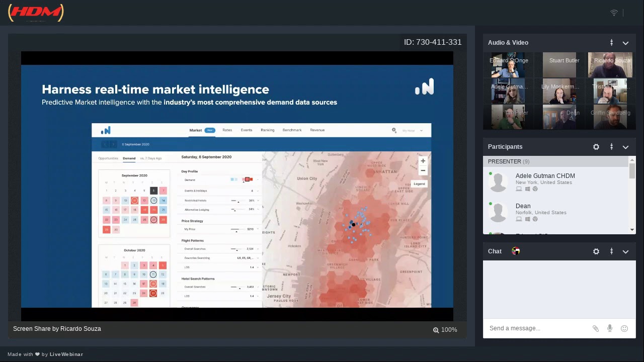Switch to vs. 7 Days Ago sub-tab
This screenshot has height=362, width=644.
[x=151, y=158]
